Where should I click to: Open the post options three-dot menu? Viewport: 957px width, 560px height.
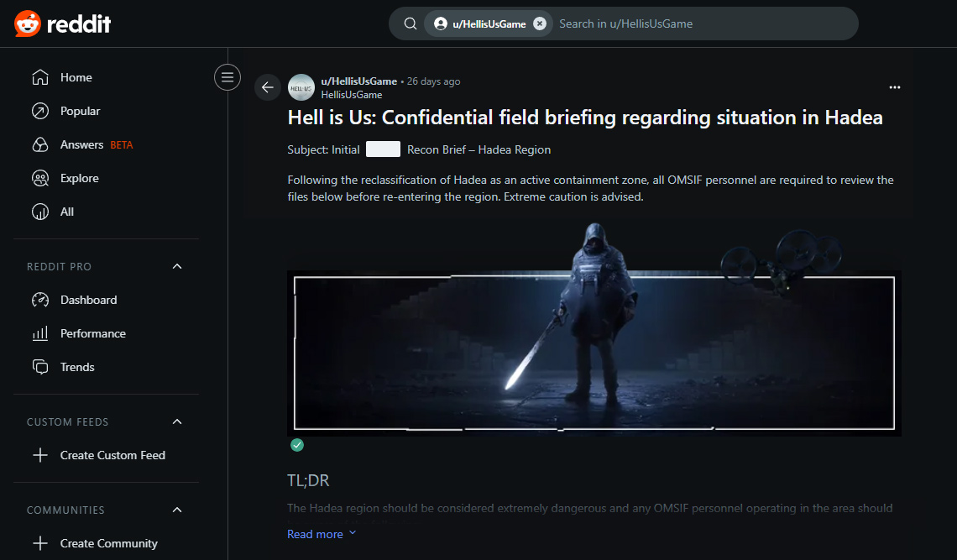click(895, 87)
